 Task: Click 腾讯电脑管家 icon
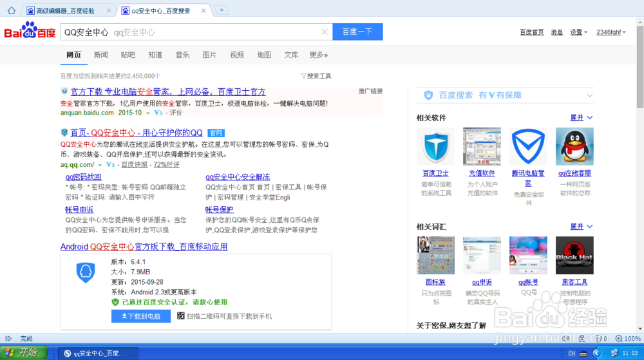click(528, 147)
